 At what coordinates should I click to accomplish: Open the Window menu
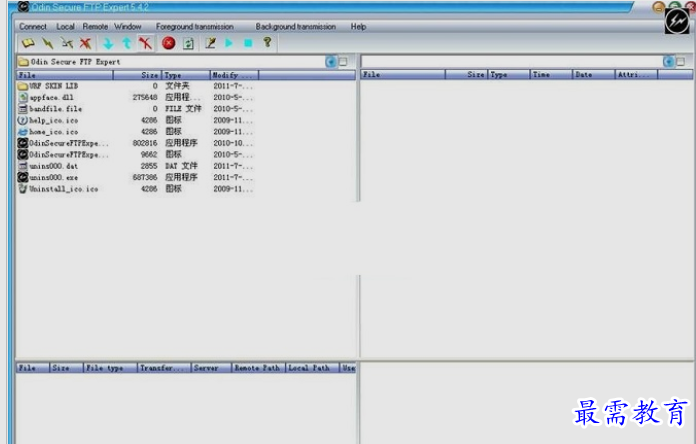coord(127,27)
